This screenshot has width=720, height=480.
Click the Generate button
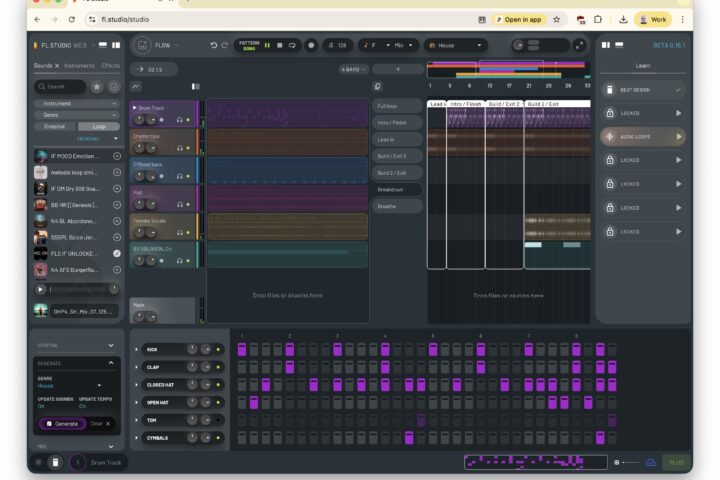coord(62,424)
